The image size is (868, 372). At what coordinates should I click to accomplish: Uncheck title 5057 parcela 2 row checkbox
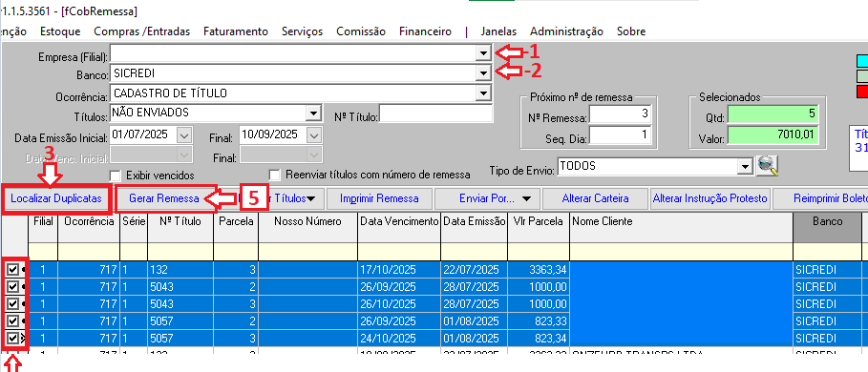click(12, 321)
